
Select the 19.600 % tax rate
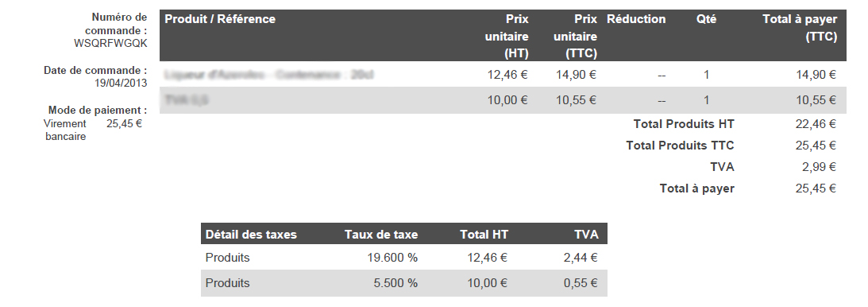[x=392, y=258]
